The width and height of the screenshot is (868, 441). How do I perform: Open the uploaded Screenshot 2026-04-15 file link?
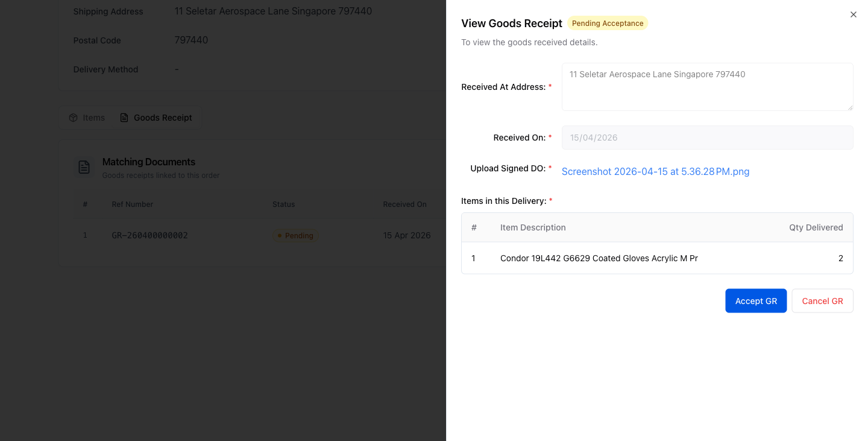click(655, 171)
